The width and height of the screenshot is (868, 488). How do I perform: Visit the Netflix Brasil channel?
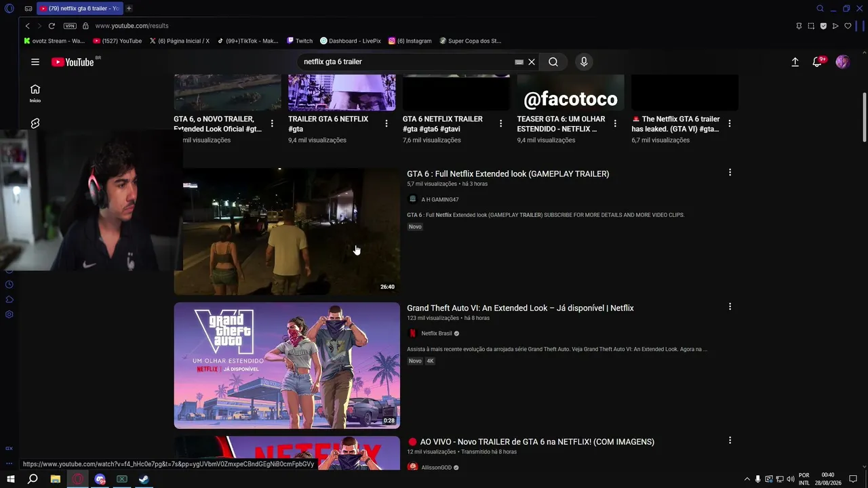[437, 333]
